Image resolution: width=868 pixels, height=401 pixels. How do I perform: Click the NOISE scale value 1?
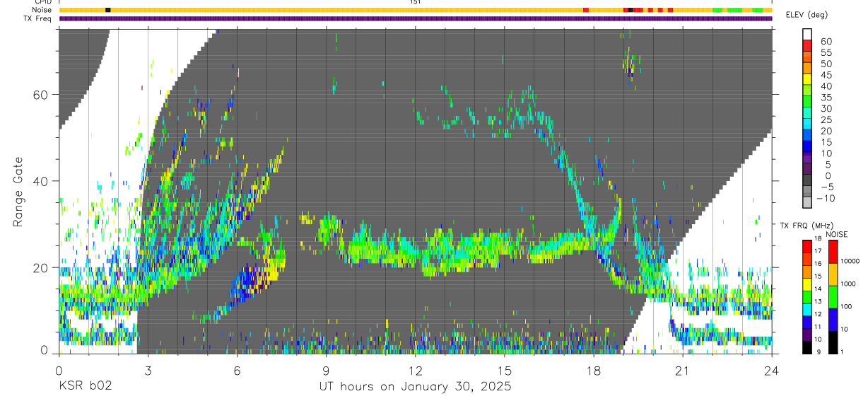coord(843,351)
